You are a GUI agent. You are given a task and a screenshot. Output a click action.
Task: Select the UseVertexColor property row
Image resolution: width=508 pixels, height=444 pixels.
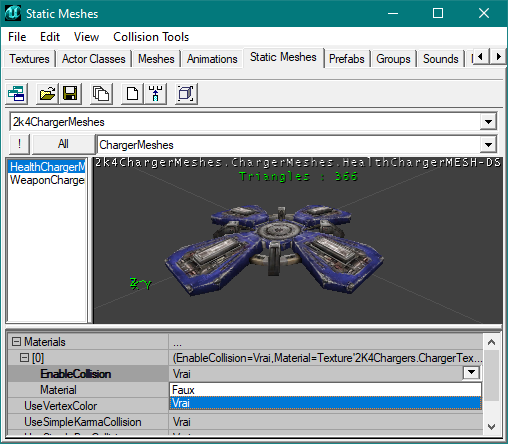[88, 406]
